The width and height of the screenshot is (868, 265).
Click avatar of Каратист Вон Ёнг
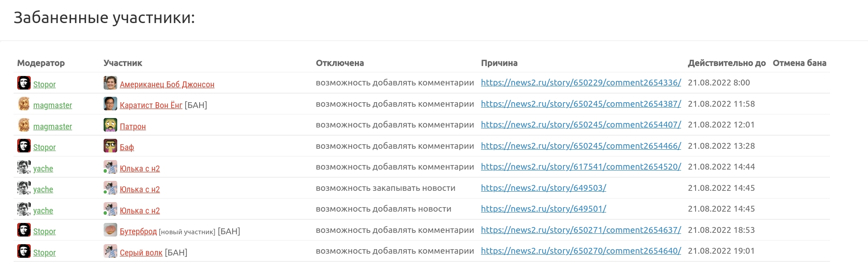pos(110,104)
